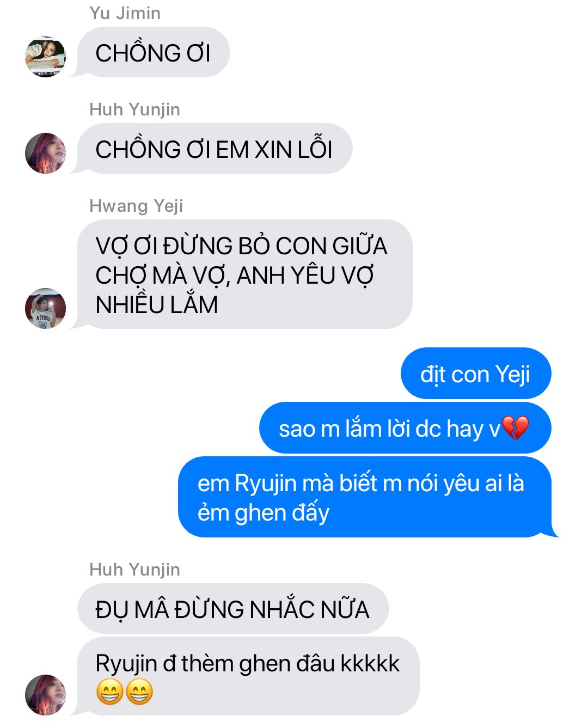The height and width of the screenshot is (728, 588).
Task: Tap the avatar beside the 'Ryujin đ thèm ghen' message
Action: (x=46, y=695)
